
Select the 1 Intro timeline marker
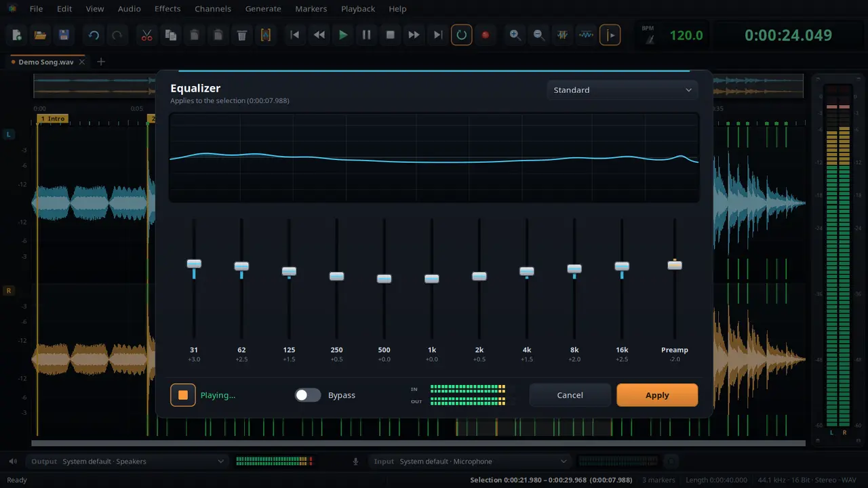point(52,119)
